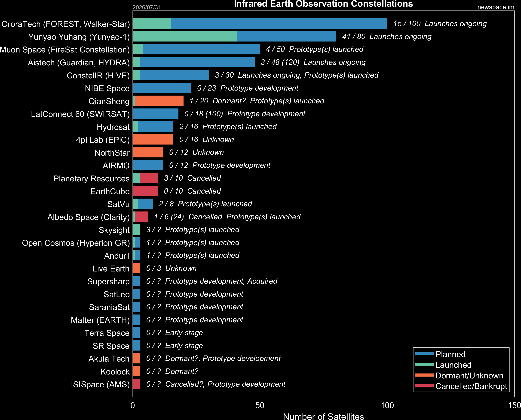Click the 'NorthStar' row label
521x420 pixels.
point(112,153)
